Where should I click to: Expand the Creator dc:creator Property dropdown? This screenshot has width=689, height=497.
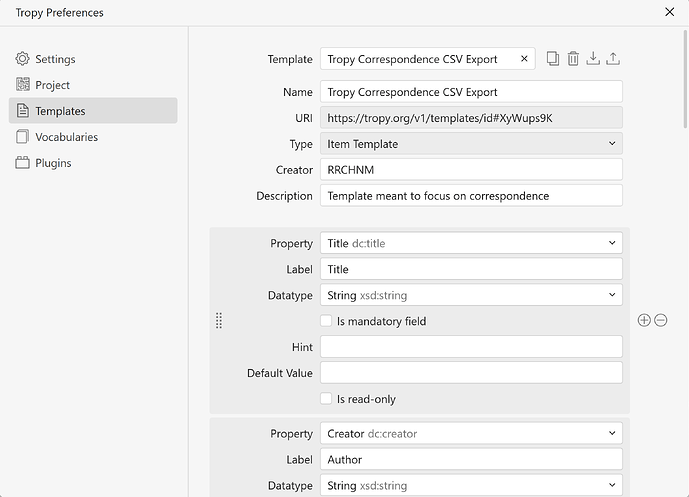click(x=471, y=433)
